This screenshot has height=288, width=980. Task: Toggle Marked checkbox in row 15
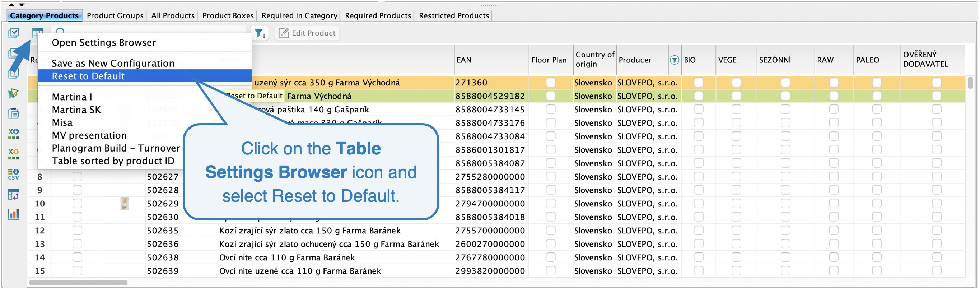point(77,270)
